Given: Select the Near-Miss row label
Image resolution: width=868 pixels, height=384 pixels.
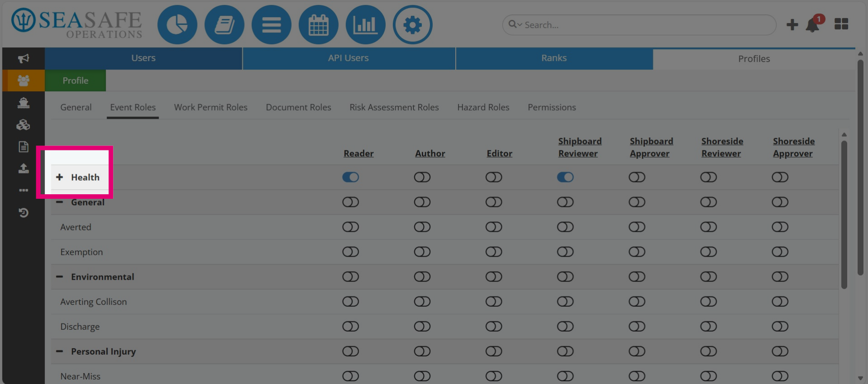Looking at the screenshot, I should 80,376.
